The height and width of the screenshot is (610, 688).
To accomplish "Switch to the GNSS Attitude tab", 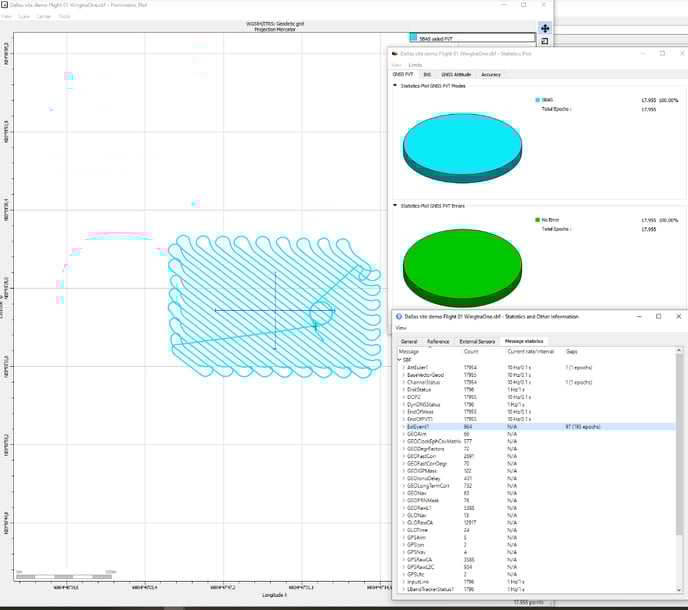I will (455, 74).
